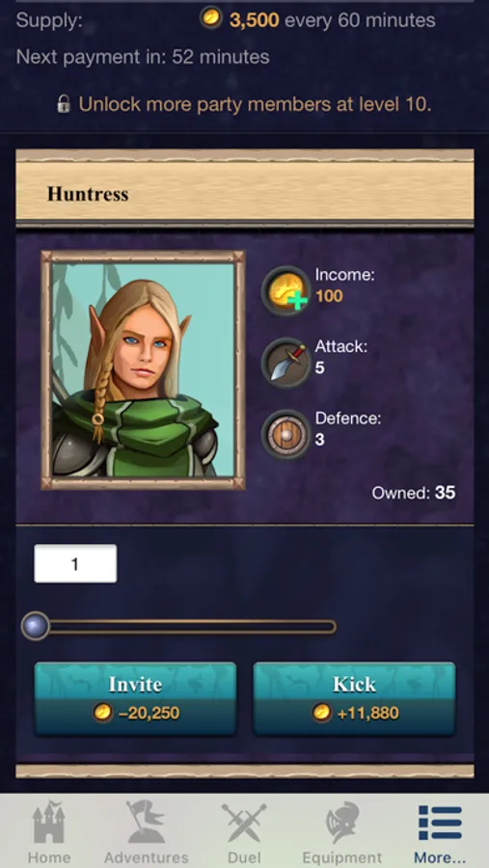
Task: Tap the Defence shield icon
Action: [285, 435]
